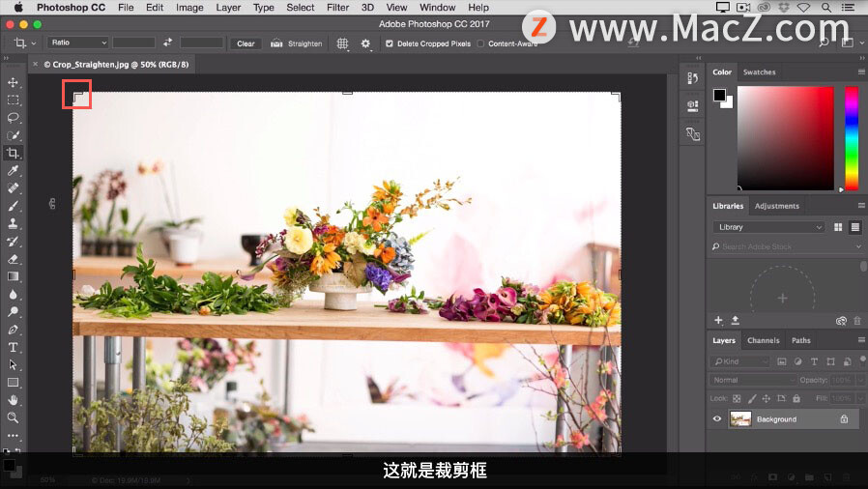Viewport: 868px width, 489px height.
Task: Select the Rectangle shape tool
Action: pyautogui.click(x=13, y=383)
